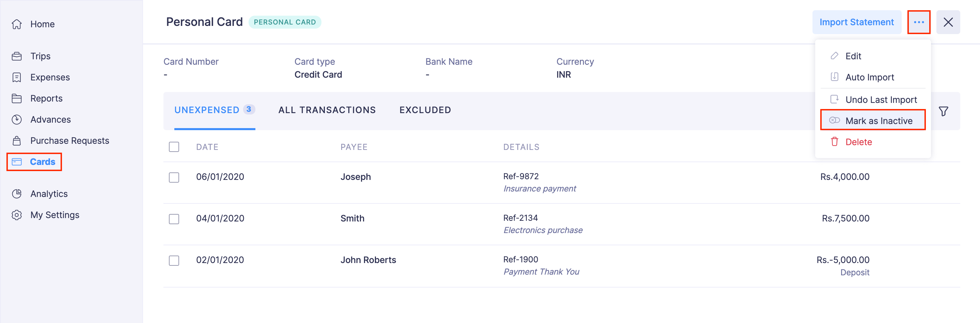The width and height of the screenshot is (980, 323).
Task: Click the Expenses receipt icon
Action: [x=17, y=77]
